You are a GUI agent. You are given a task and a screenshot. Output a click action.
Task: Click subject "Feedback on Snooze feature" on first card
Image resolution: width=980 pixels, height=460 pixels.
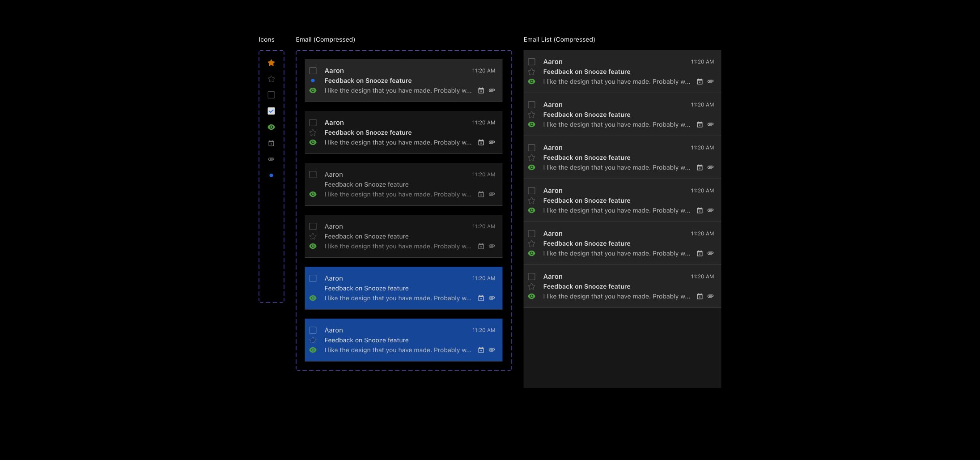coord(368,81)
